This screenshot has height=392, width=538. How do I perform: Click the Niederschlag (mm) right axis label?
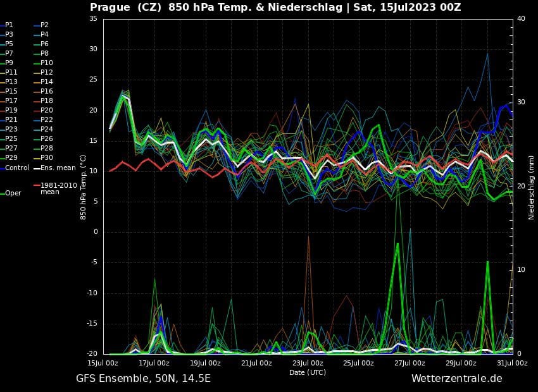coord(531,187)
